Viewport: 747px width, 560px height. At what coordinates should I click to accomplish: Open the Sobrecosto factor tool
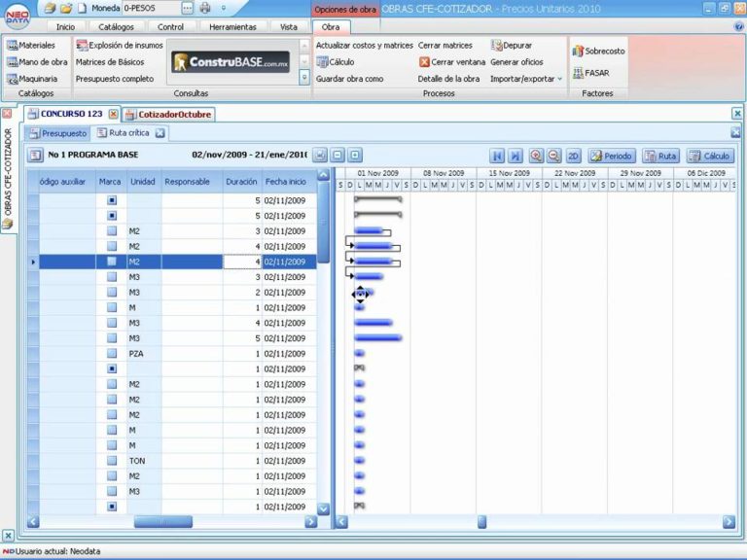(578, 51)
